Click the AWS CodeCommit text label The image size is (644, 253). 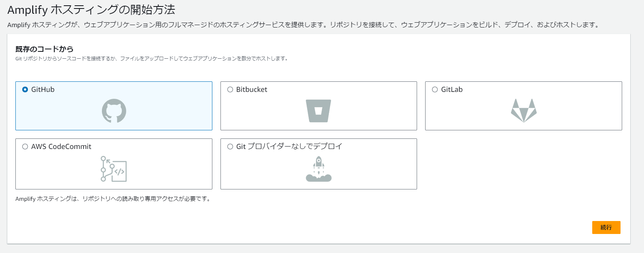click(x=61, y=147)
